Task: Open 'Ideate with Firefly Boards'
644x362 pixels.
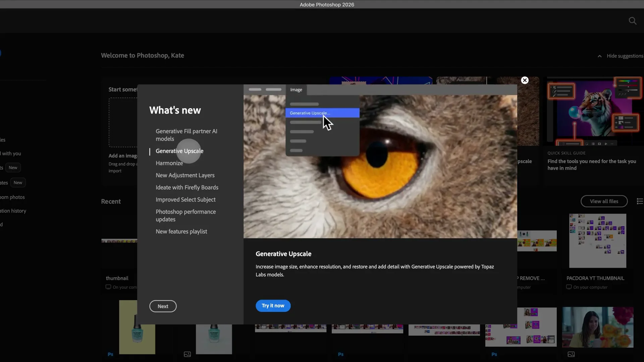Action: [187, 187]
